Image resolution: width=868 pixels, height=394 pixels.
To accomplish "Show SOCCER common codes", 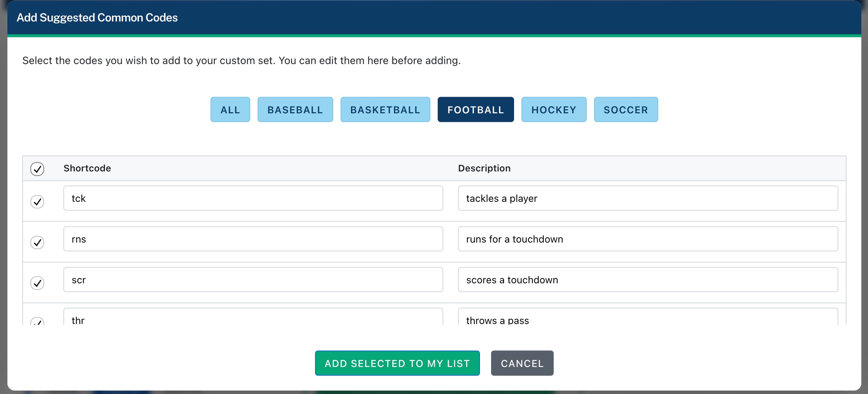I will (x=626, y=109).
